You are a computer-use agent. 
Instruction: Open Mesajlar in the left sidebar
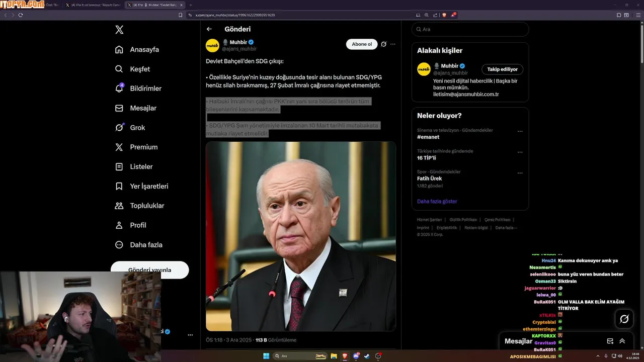(x=136, y=108)
